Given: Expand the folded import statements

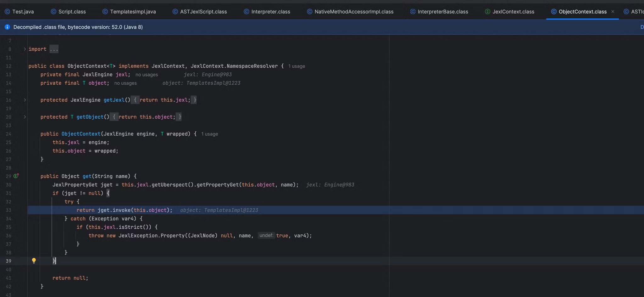Looking at the screenshot, I should [25, 49].
